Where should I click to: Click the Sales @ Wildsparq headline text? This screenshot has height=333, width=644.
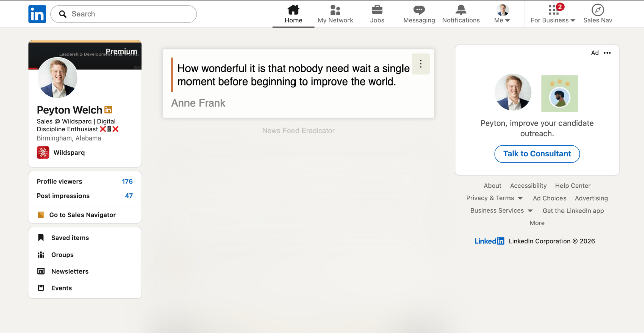point(77,125)
